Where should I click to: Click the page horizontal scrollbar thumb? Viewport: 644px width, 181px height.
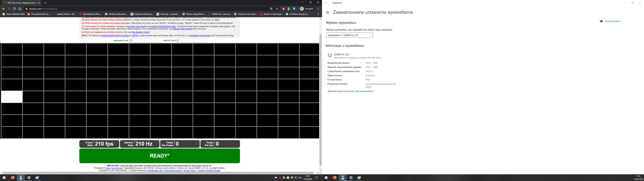pos(158,173)
